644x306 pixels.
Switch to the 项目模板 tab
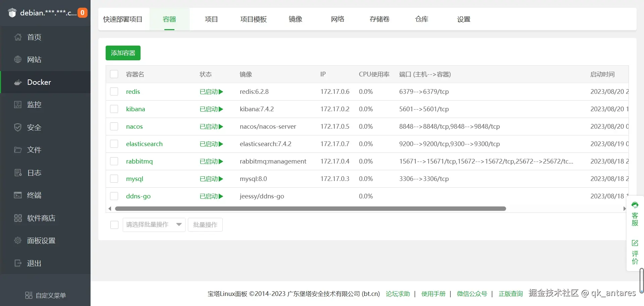tap(253, 19)
